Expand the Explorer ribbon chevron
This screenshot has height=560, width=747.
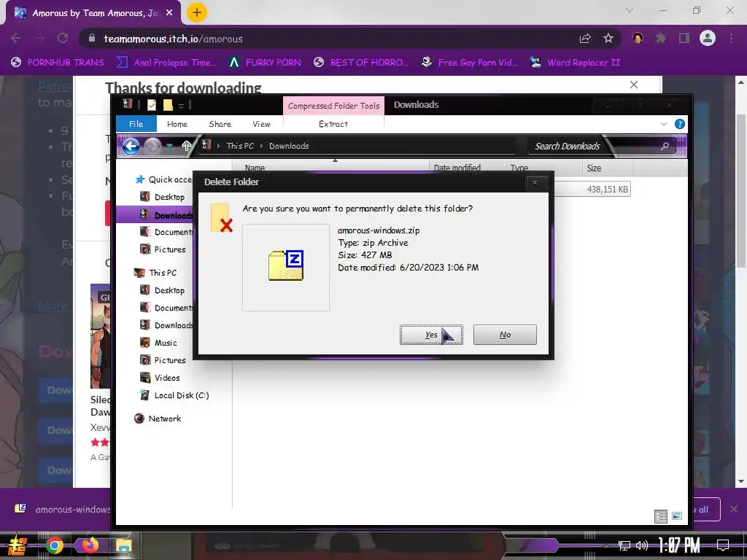pyautogui.click(x=664, y=124)
